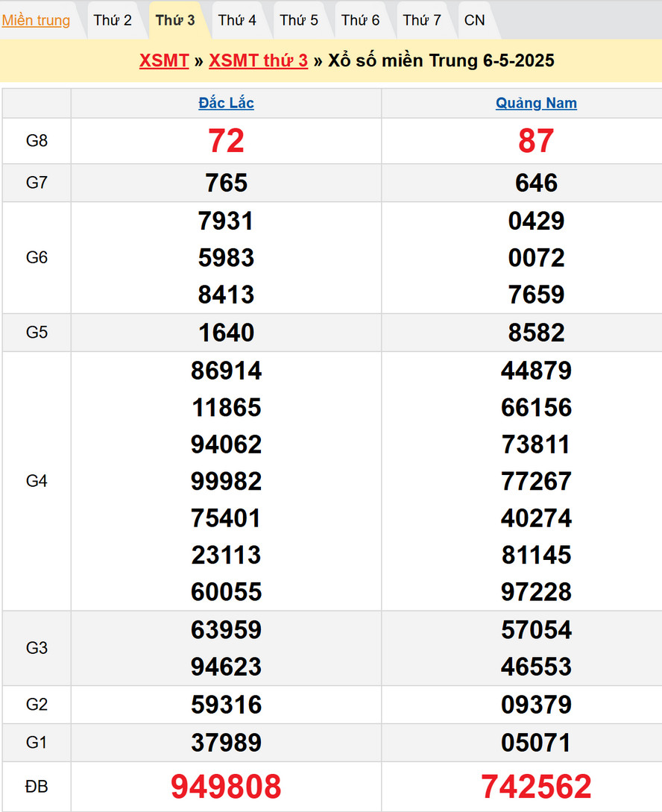Select the Thứ 3 tab
Viewport: 662px width, 812px height.
click(x=175, y=20)
